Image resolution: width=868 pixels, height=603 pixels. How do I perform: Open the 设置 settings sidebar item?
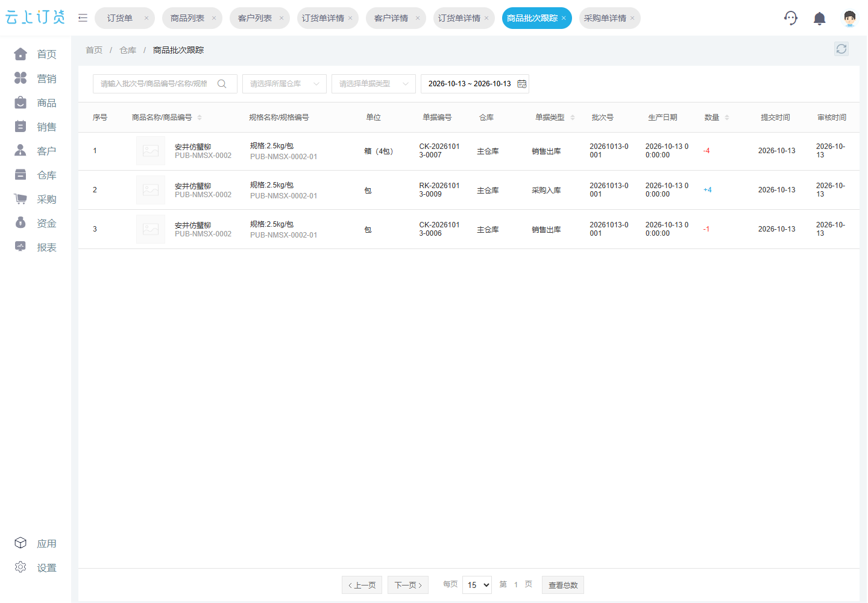(35, 567)
